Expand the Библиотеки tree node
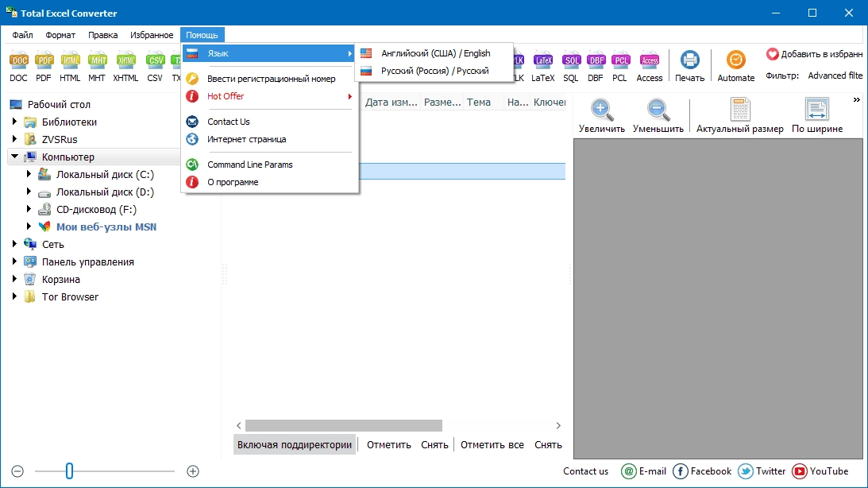The width and height of the screenshot is (868, 488). [15, 122]
